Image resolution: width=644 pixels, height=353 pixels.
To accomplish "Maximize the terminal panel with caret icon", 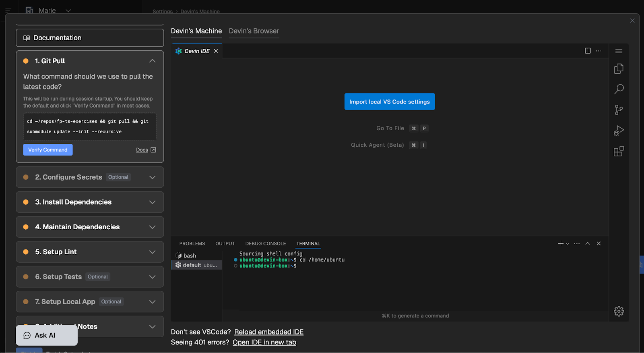I will tap(588, 243).
